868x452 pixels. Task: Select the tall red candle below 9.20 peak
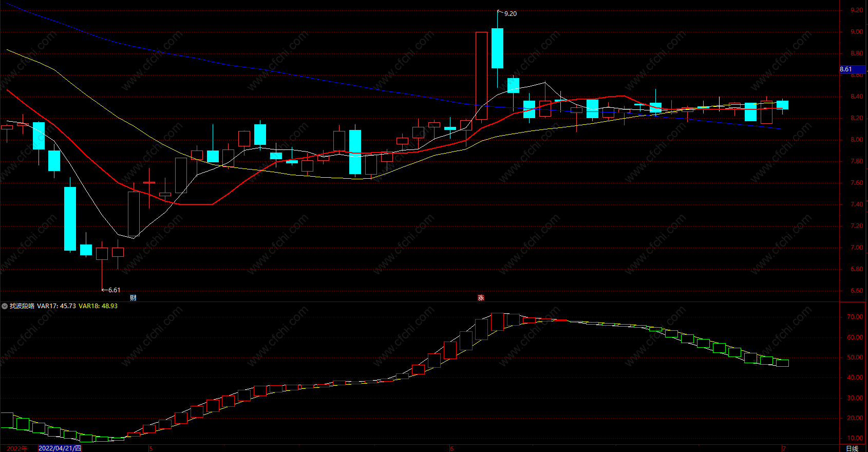[x=481, y=76]
